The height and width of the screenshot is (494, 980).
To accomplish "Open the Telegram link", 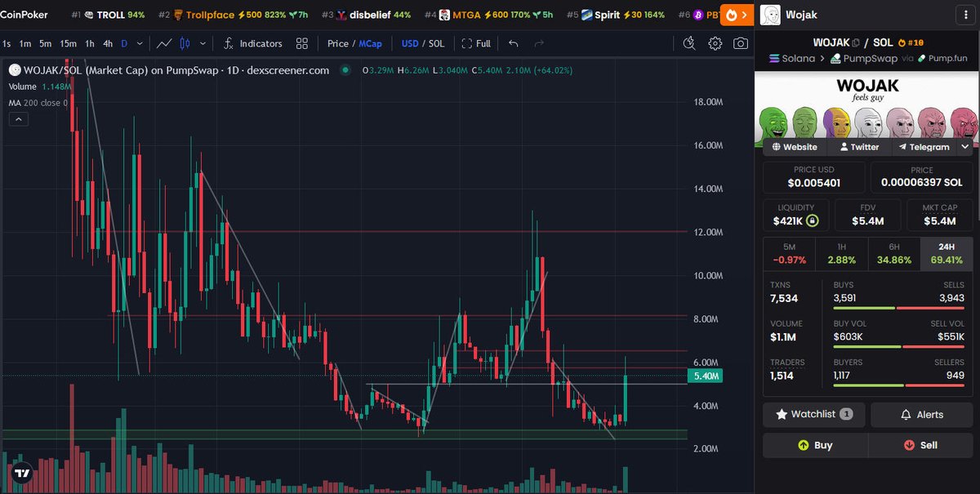I will pos(924,147).
